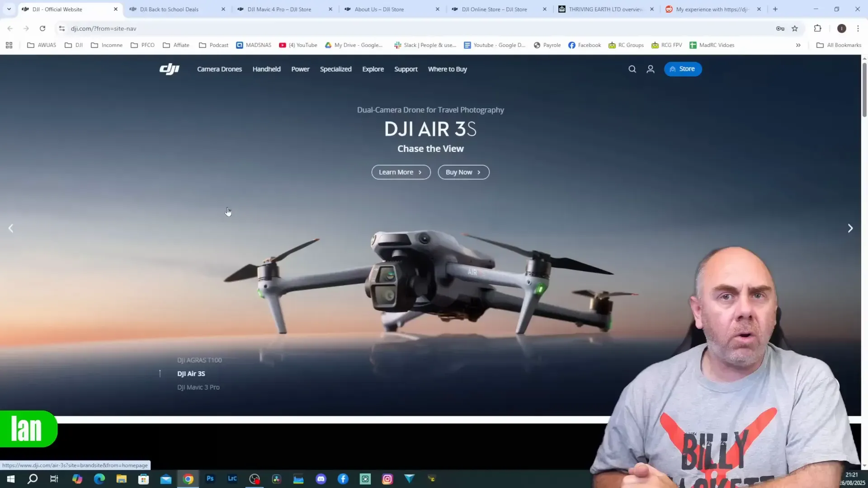This screenshot has width=868, height=488.
Task: Show more bookmarks chevron
Action: (x=798, y=45)
